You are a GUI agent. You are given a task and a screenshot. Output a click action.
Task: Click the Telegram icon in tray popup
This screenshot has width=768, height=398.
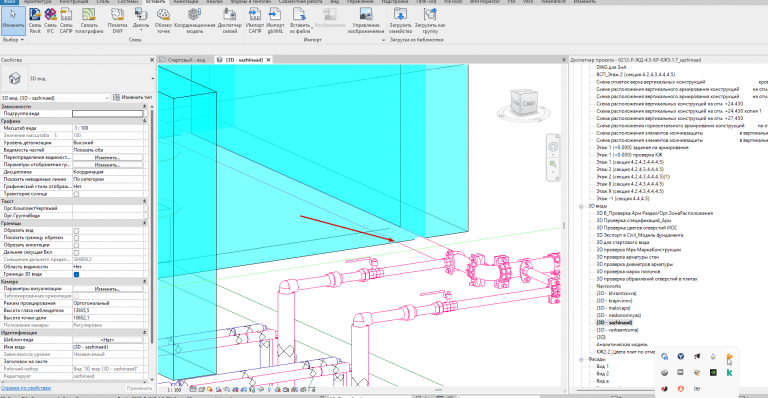pyautogui.click(x=697, y=356)
